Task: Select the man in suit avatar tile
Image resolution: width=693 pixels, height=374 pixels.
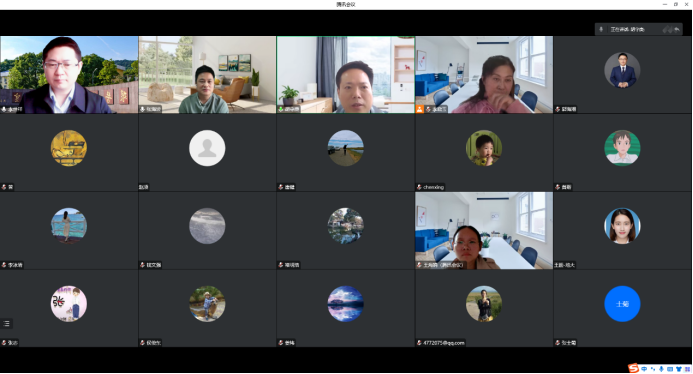Action: point(622,75)
